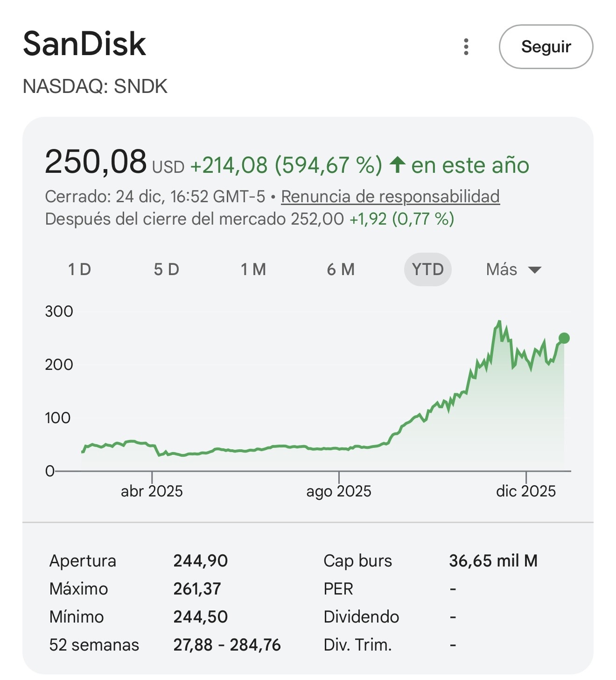Click the 250,08 current price
Screen dimensions: 616x680
tap(96, 162)
